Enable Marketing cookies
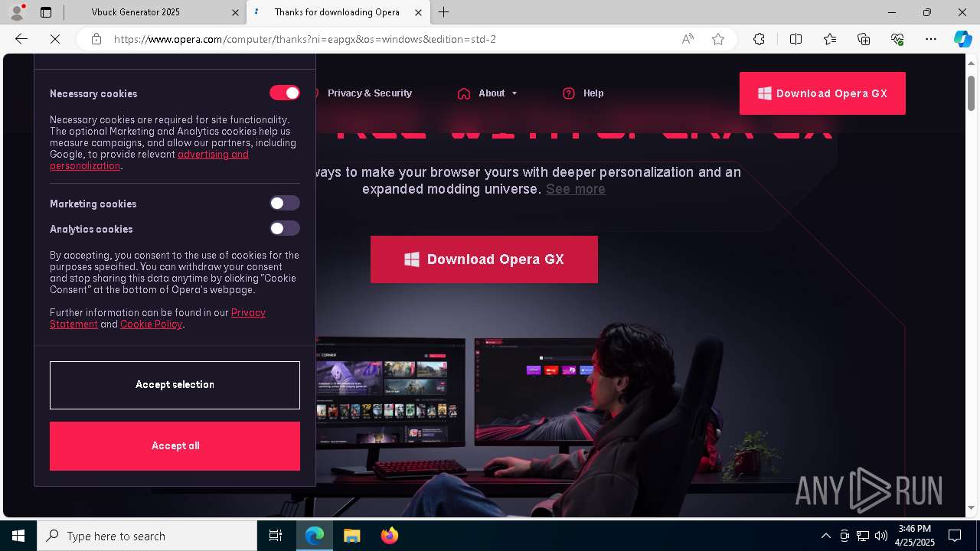This screenshot has width=980, height=551. pyautogui.click(x=285, y=203)
